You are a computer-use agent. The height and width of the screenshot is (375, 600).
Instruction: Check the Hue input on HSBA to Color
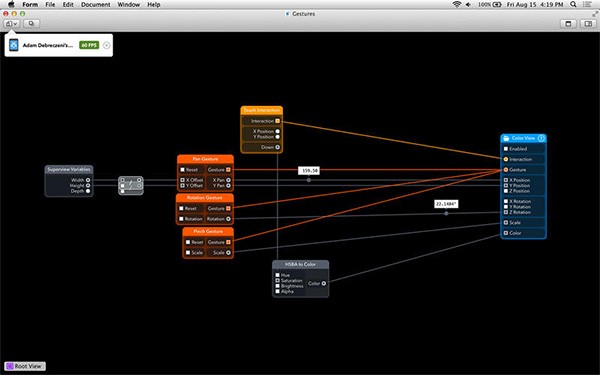(x=277, y=275)
